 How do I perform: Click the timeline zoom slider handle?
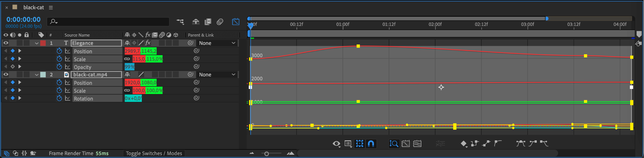(266, 154)
